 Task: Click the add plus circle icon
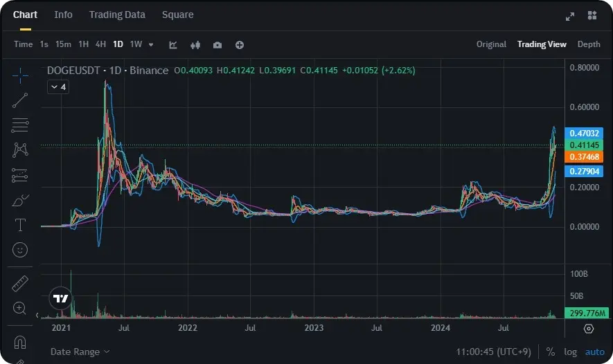click(240, 45)
